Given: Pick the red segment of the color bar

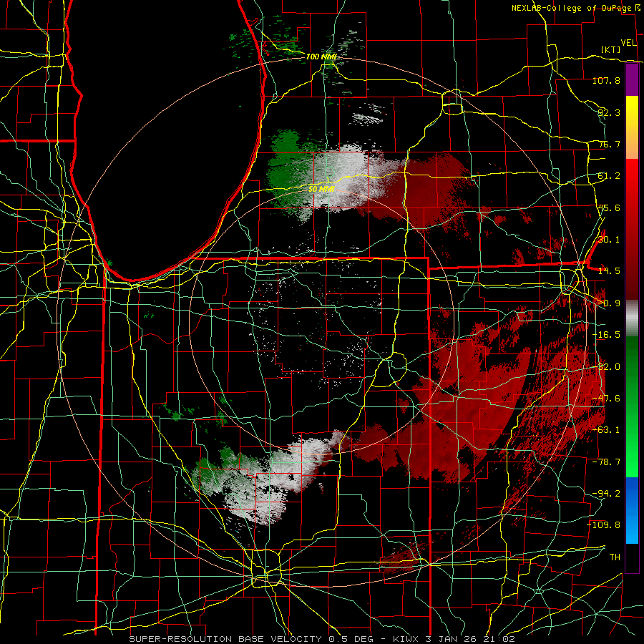Looking at the screenshot, I should pyautogui.click(x=632, y=229).
